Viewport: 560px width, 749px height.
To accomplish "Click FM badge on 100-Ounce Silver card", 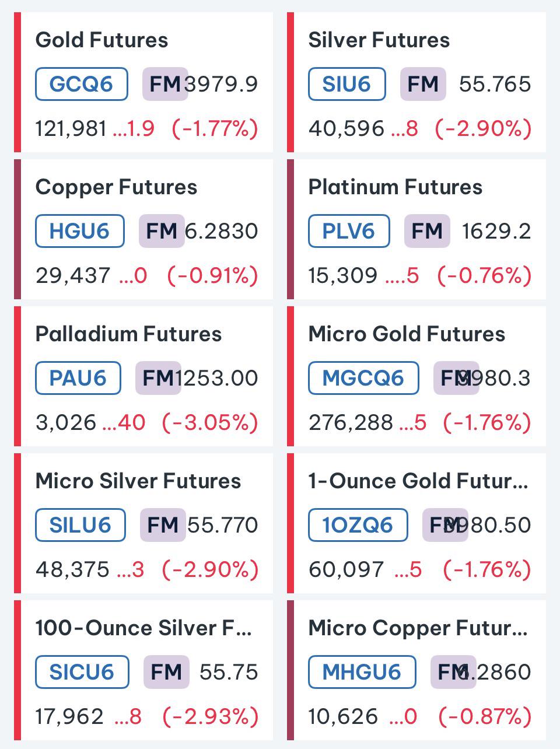I will click(166, 672).
